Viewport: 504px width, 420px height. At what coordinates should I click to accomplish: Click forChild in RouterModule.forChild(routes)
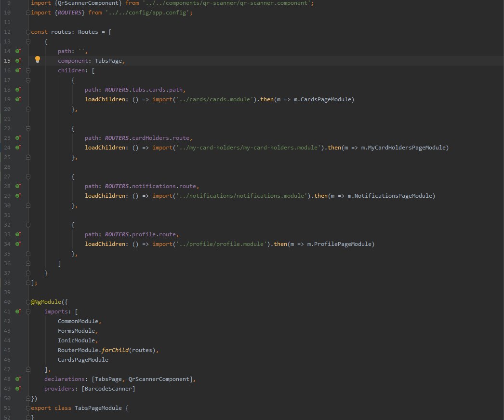115,350
